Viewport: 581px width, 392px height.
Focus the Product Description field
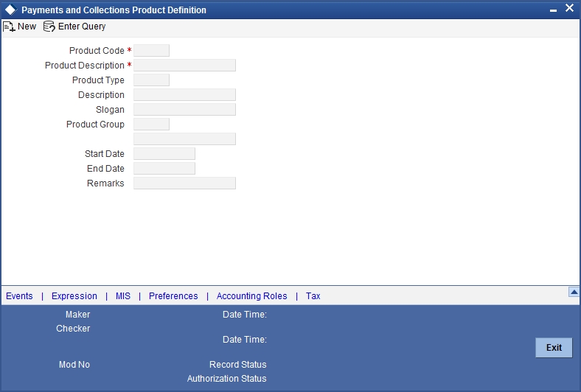pos(184,65)
